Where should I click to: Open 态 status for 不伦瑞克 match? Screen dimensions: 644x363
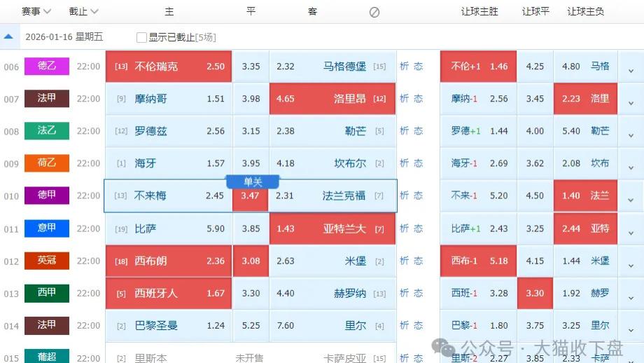click(418, 66)
